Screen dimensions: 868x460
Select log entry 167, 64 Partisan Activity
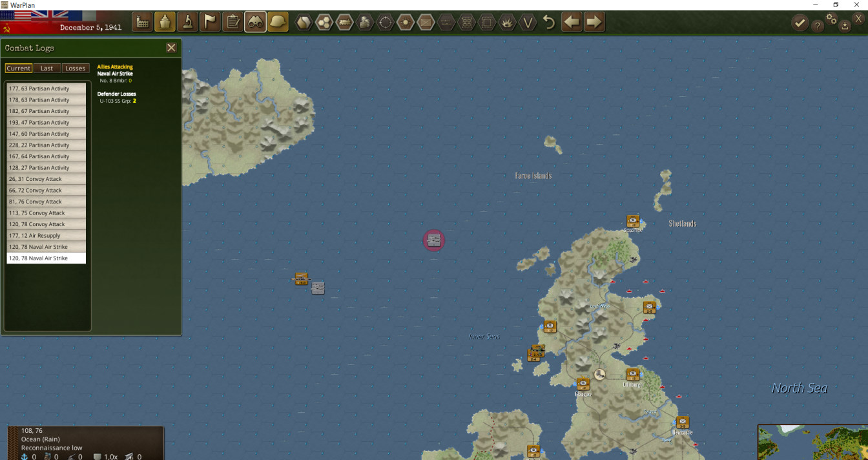(46, 156)
